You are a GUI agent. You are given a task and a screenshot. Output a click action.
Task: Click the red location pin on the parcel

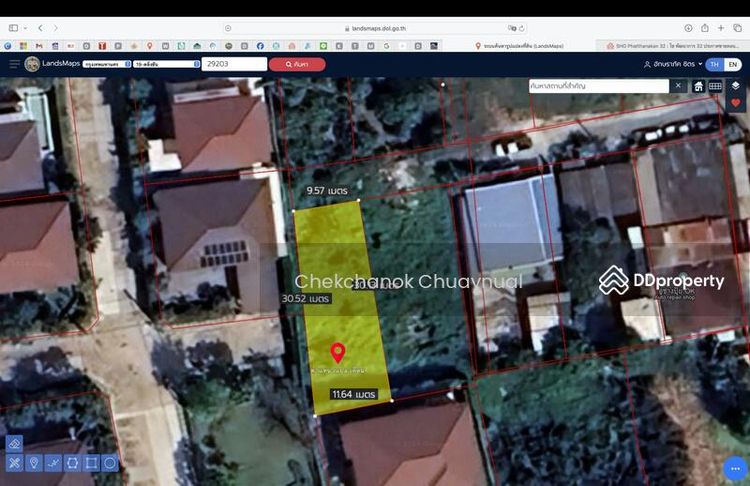[x=338, y=352]
